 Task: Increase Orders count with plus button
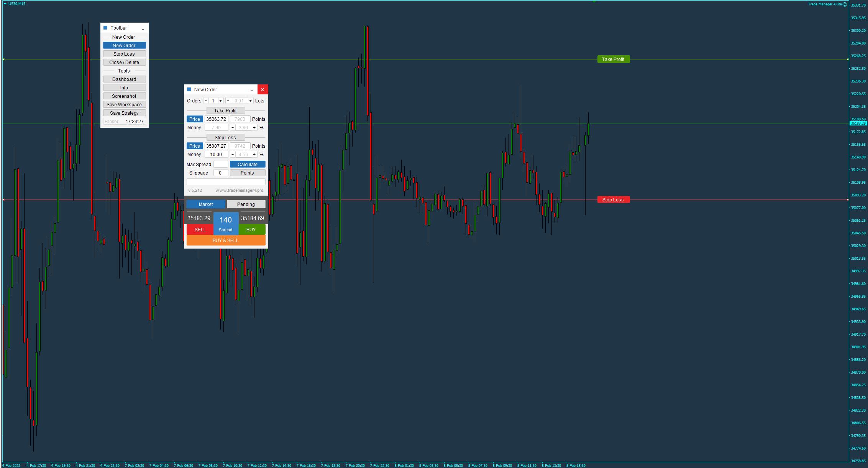coord(220,101)
